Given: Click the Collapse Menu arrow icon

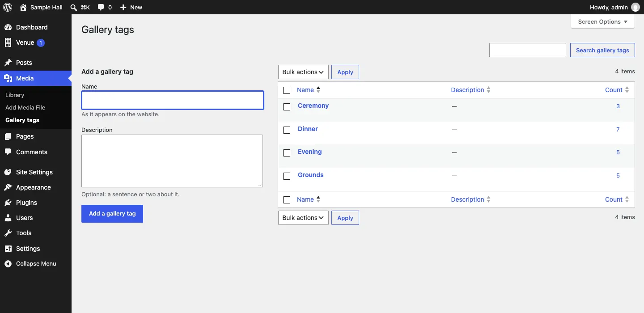Looking at the screenshot, I should click(8, 264).
